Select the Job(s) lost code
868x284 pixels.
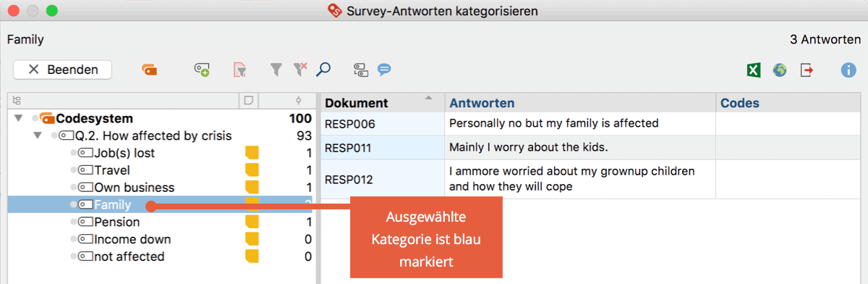pyautogui.click(x=124, y=153)
